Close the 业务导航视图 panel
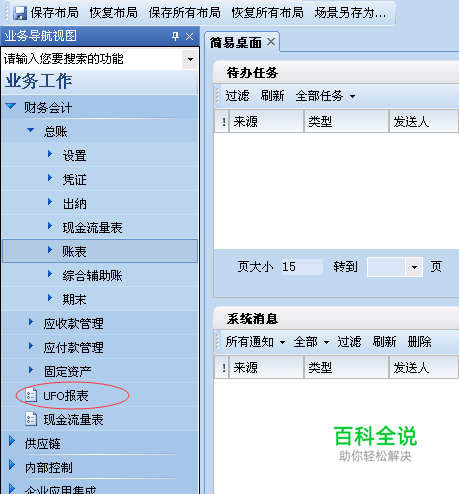 [190, 36]
